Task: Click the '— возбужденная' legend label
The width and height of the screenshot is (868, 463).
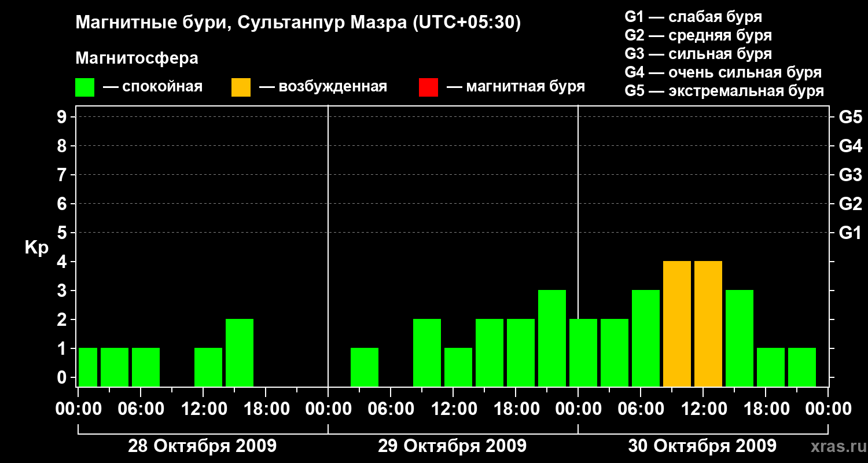Action: point(323,87)
